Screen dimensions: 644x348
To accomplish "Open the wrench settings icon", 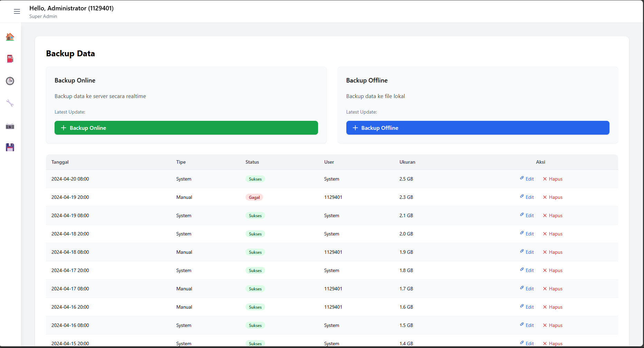I will tap(10, 103).
